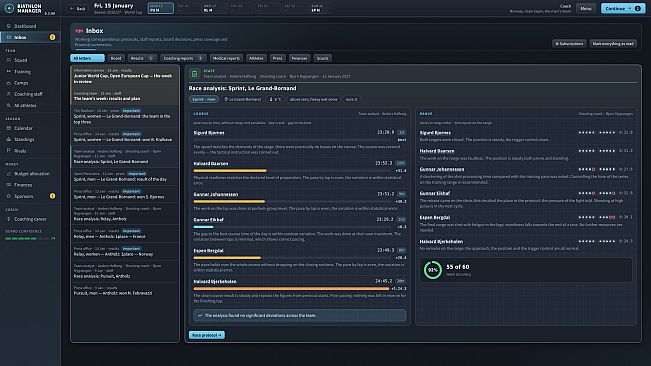The width and height of the screenshot is (651, 366).
Task: Open the Rivals flag icon
Action: point(9,151)
